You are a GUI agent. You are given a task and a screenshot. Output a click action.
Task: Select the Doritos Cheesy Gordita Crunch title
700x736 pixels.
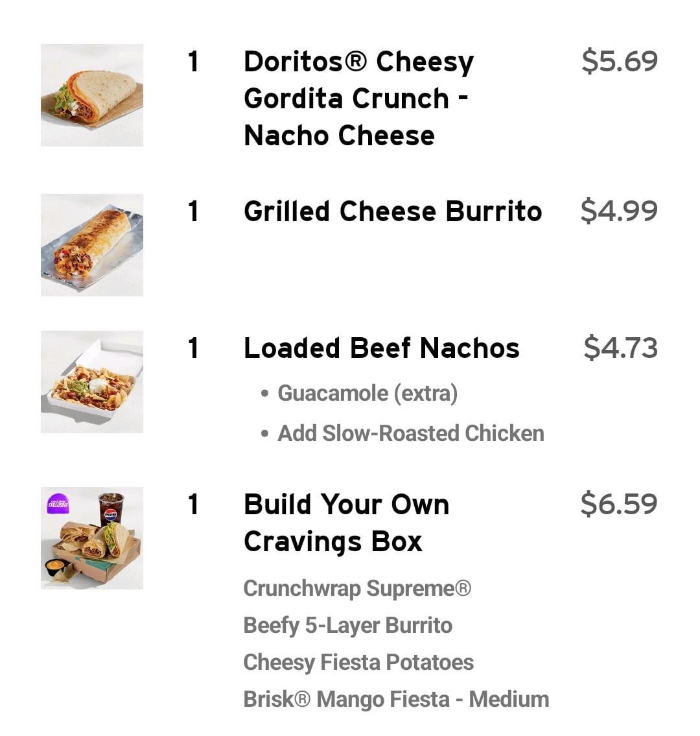click(x=358, y=99)
